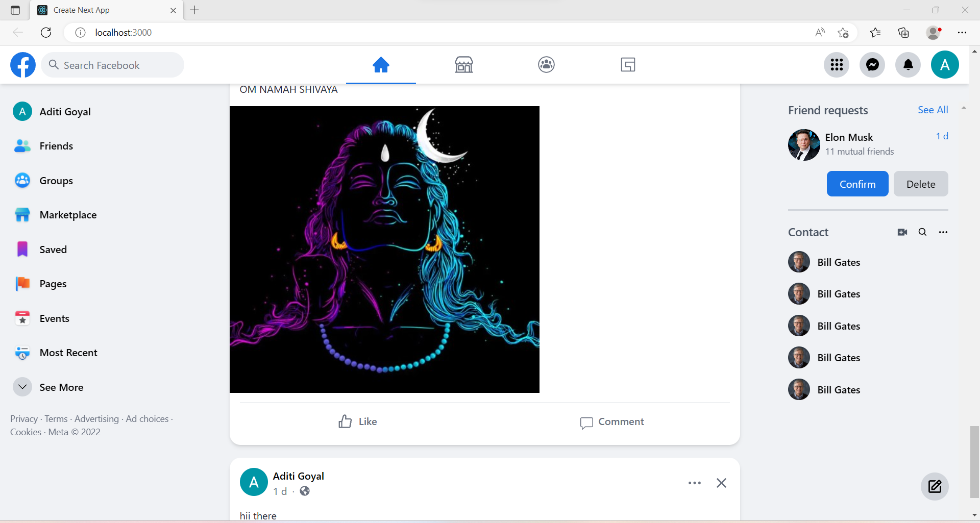Open contact panel options via three dots
This screenshot has height=523, width=980.
943,232
